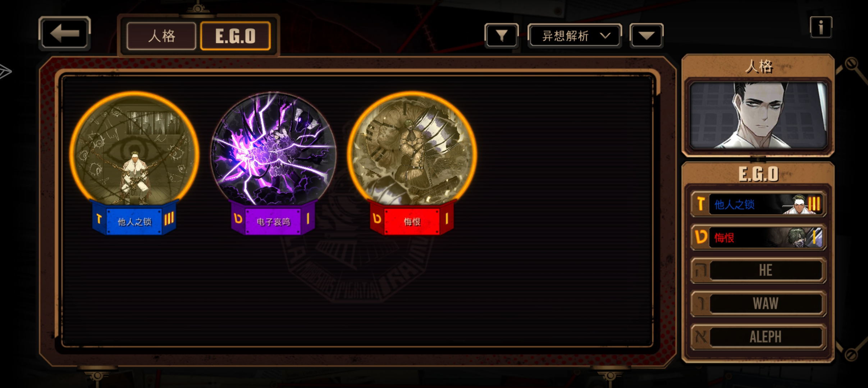Select the empty ALEPH slot
Viewport: 868px width, 388px height.
pos(758,337)
